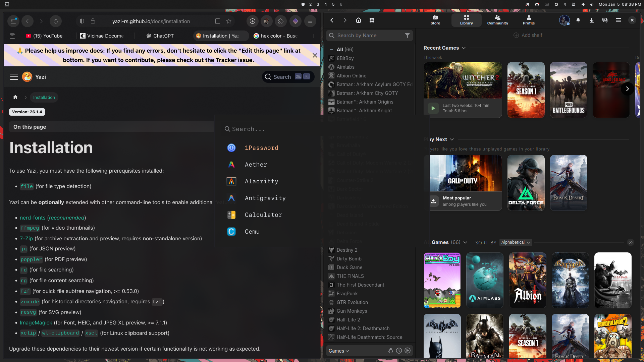Switch to the Store tab

[x=435, y=20]
